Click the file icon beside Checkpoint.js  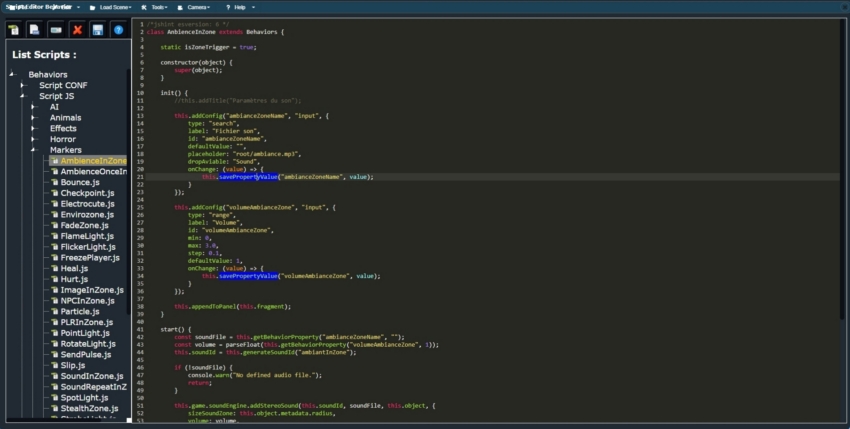click(x=53, y=194)
